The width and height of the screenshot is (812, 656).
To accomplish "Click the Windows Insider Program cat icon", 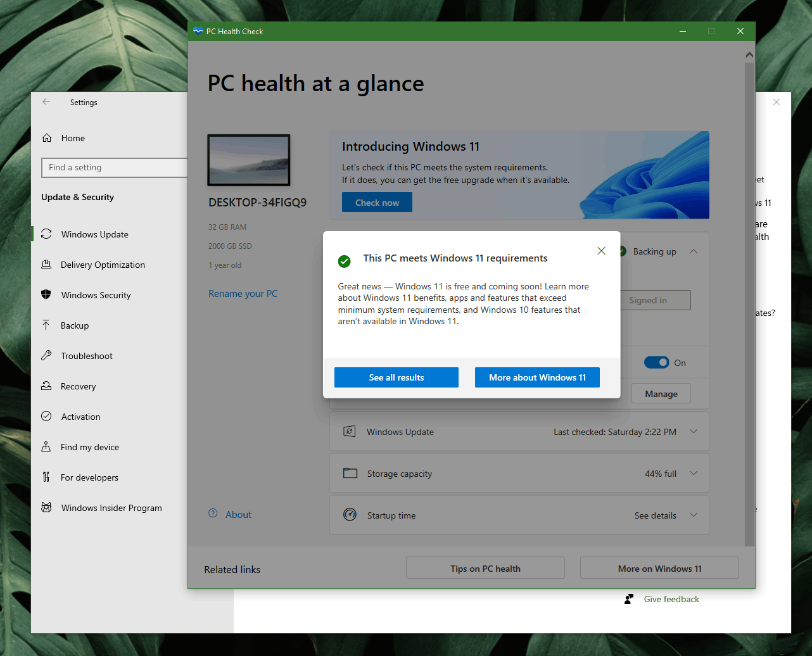I will (46, 508).
